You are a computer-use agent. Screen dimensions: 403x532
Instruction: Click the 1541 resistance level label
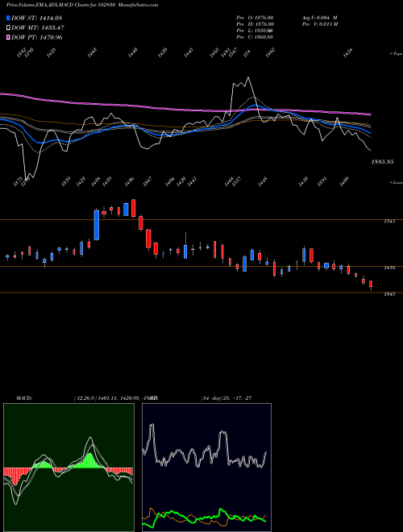coord(389,221)
